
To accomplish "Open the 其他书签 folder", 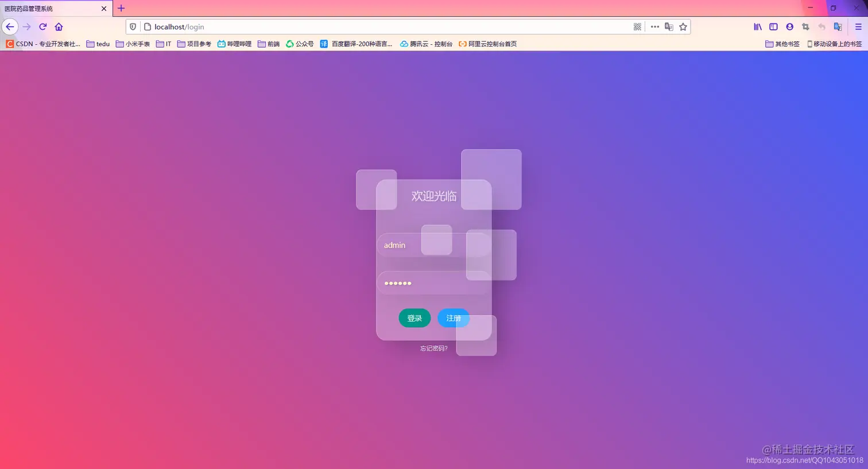I will pyautogui.click(x=782, y=44).
